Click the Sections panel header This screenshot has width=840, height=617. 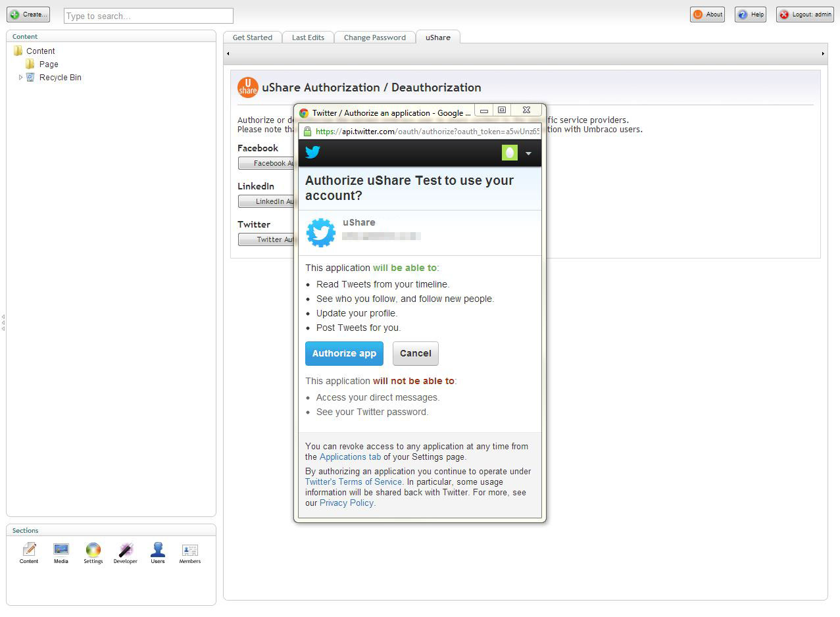click(x=111, y=530)
